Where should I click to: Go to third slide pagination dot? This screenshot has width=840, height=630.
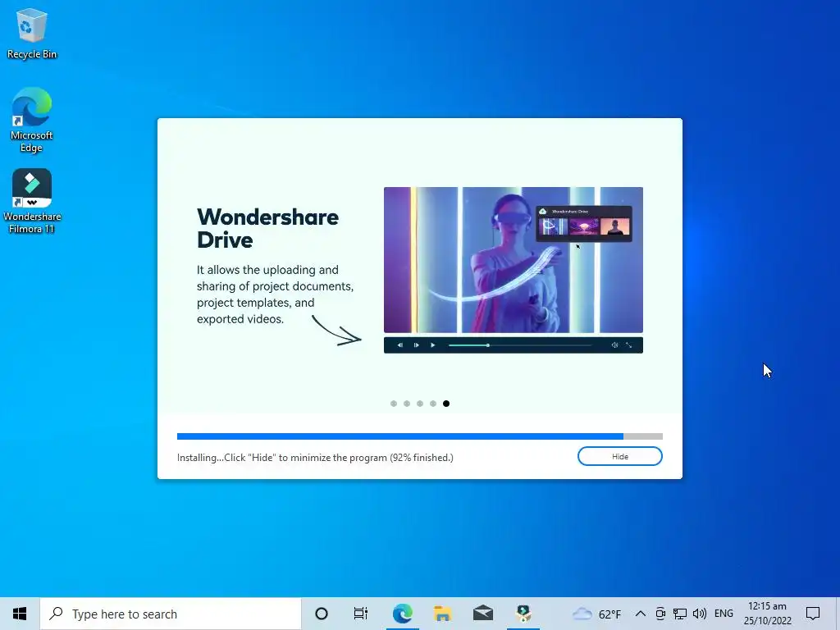tap(420, 404)
